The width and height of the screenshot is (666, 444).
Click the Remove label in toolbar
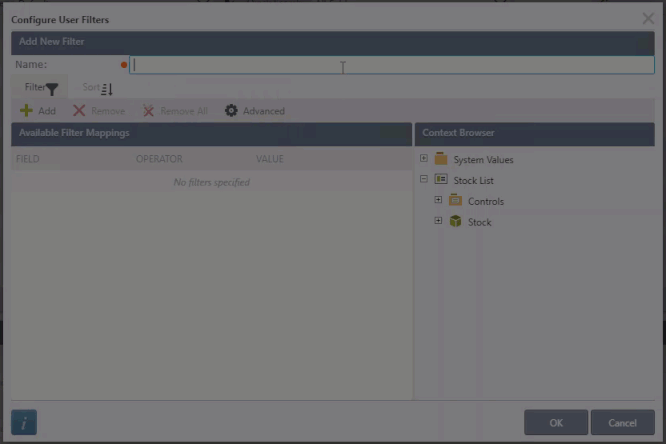click(x=108, y=111)
